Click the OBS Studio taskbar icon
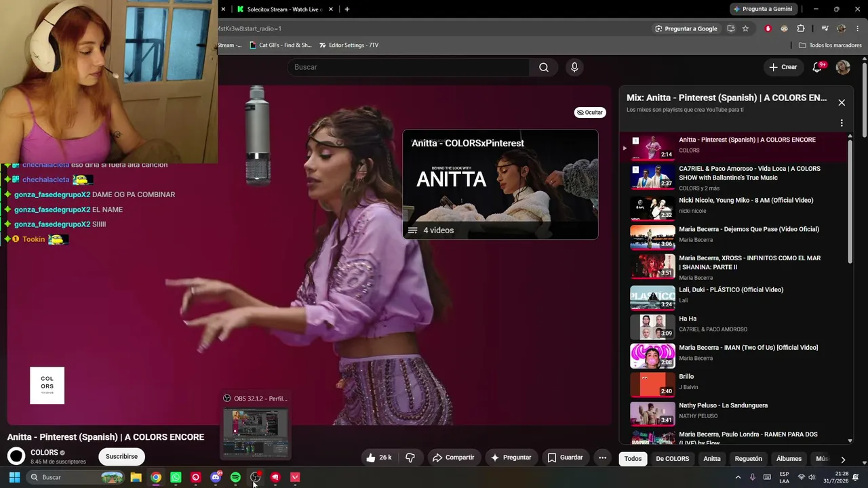The image size is (868, 488). coord(256,477)
